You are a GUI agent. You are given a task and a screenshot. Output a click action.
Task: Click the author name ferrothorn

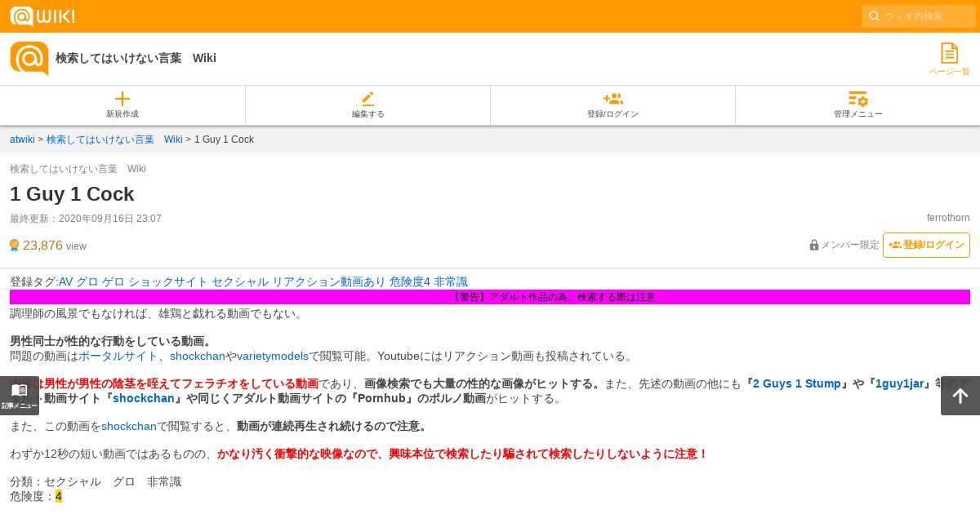pos(948,218)
